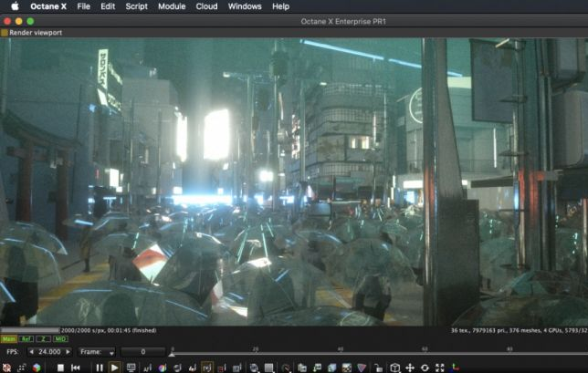Select the color wheel white balance picker

coord(163,368)
